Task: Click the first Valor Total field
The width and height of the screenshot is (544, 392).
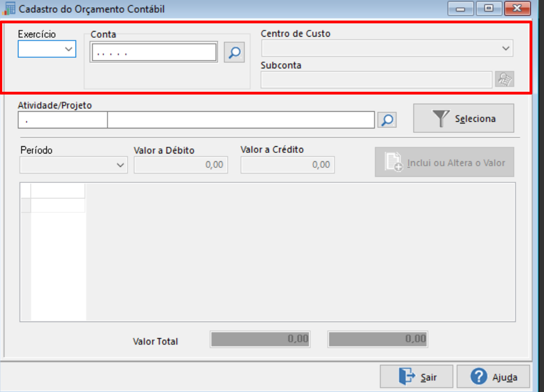Action: click(x=260, y=339)
